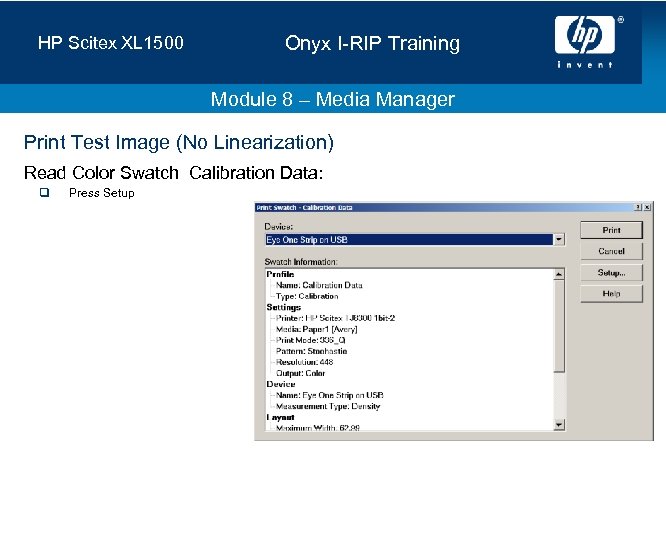Select the Layout tree node
The width and height of the screenshot is (666, 539).
[x=280, y=417]
